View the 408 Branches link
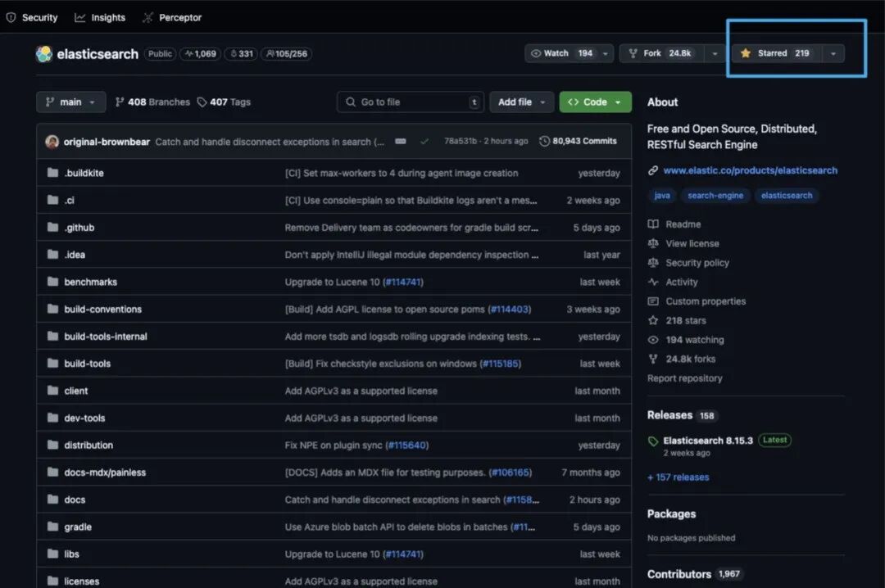Viewport: 885px width, 588px height. pos(152,102)
